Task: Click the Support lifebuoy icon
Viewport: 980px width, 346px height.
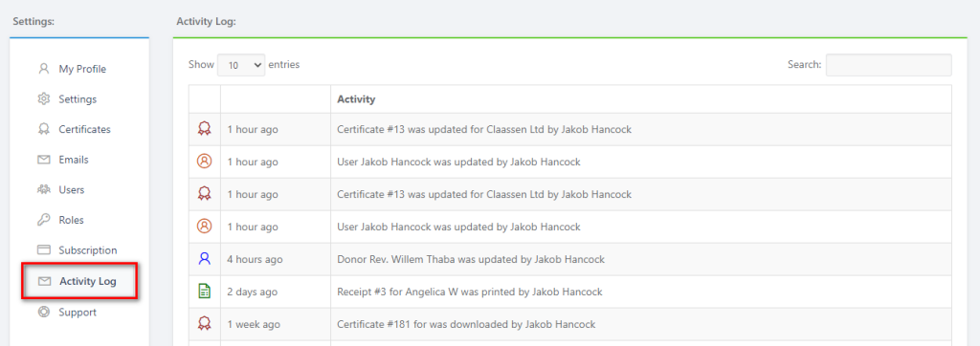Action: (43, 312)
